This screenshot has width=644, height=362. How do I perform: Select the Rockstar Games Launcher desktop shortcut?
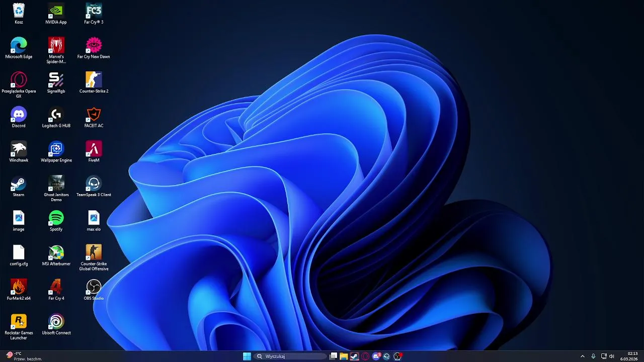[x=19, y=327]
